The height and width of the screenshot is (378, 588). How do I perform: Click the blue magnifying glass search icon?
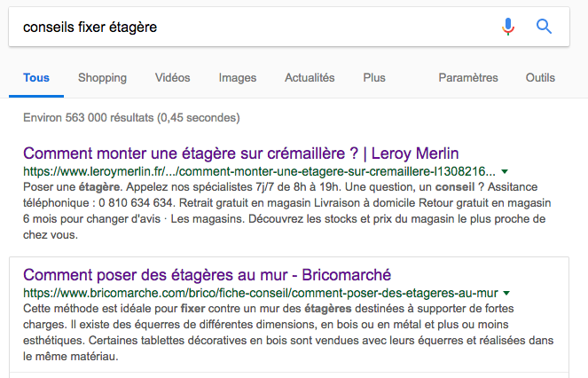(545, 27)
